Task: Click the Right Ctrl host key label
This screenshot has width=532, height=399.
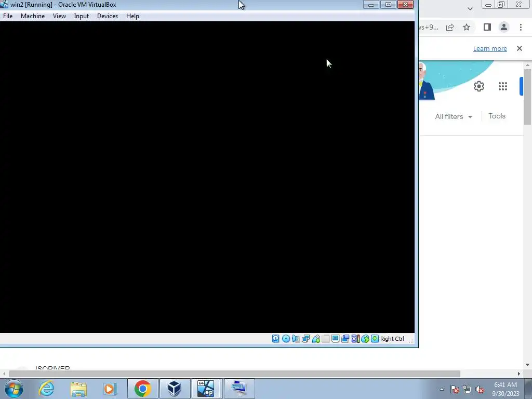Action: (392, 339)
